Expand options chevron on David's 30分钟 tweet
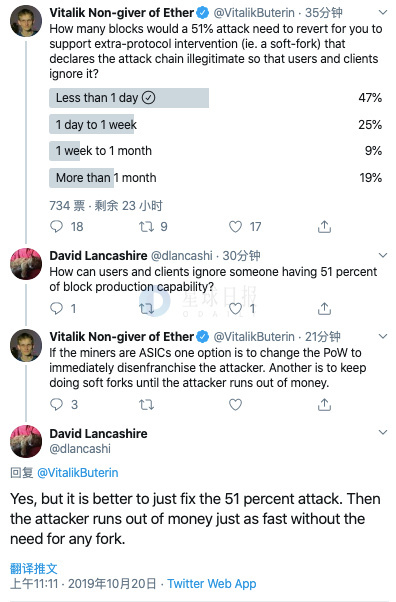The width and height of the screenshot is (396, 602). point(383,255)
